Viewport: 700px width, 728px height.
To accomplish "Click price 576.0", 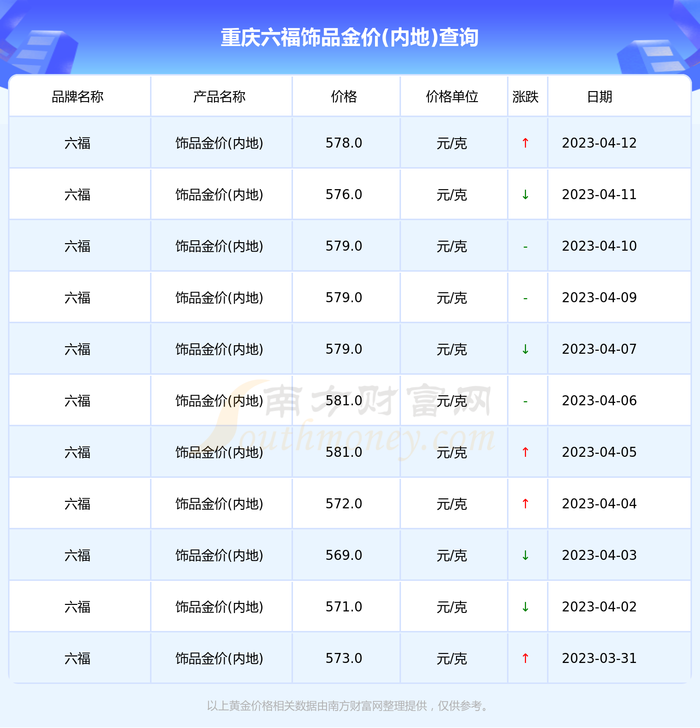I will [x=344, y=195].
